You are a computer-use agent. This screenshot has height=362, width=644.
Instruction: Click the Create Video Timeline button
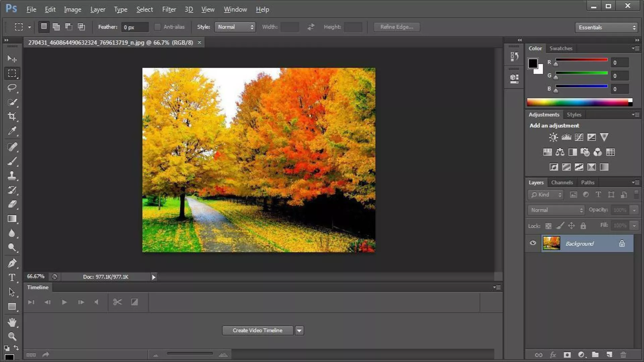[x=258, y=330]
